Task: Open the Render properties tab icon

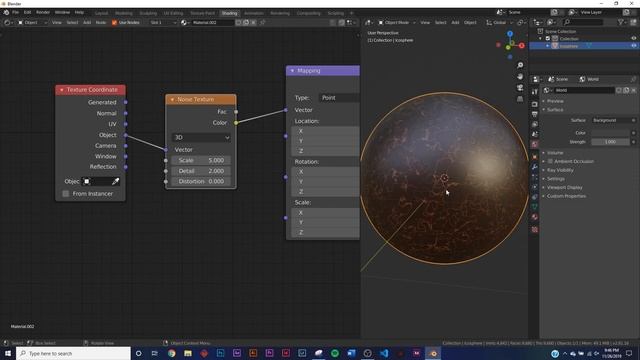Action: point(535,104)
